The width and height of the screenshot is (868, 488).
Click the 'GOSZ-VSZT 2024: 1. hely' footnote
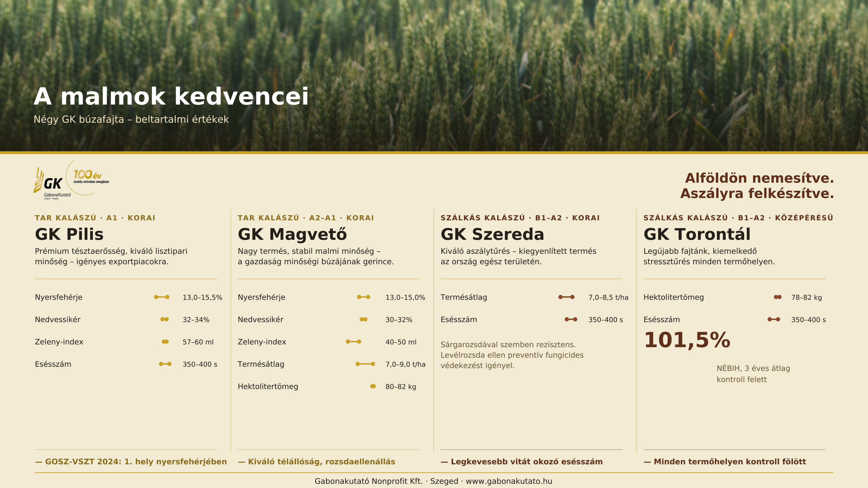131,462
